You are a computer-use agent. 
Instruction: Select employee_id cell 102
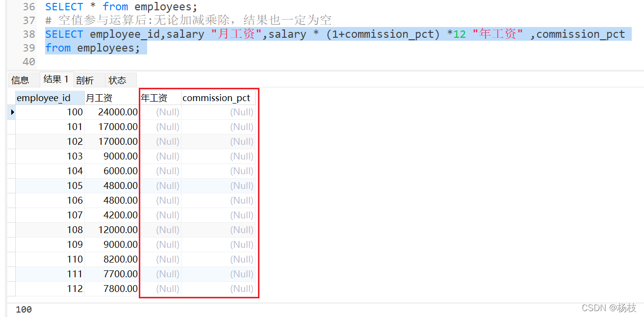coord(50,141)
